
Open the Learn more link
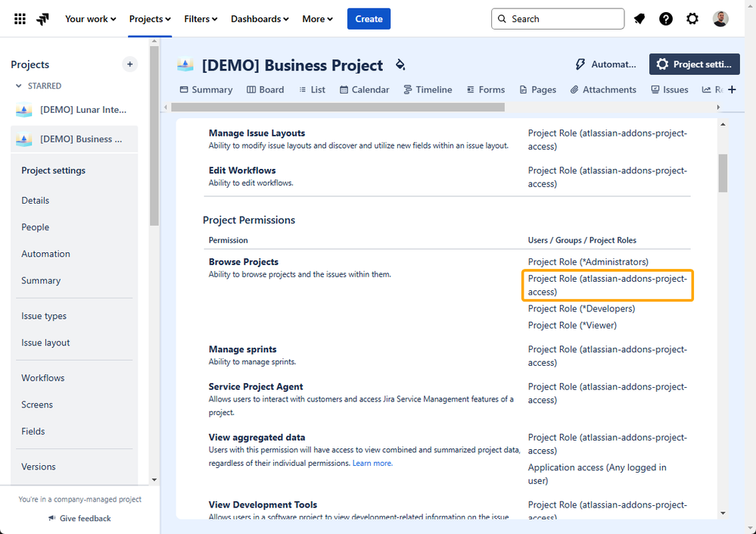pyautogui.click(x=372, y=463)
